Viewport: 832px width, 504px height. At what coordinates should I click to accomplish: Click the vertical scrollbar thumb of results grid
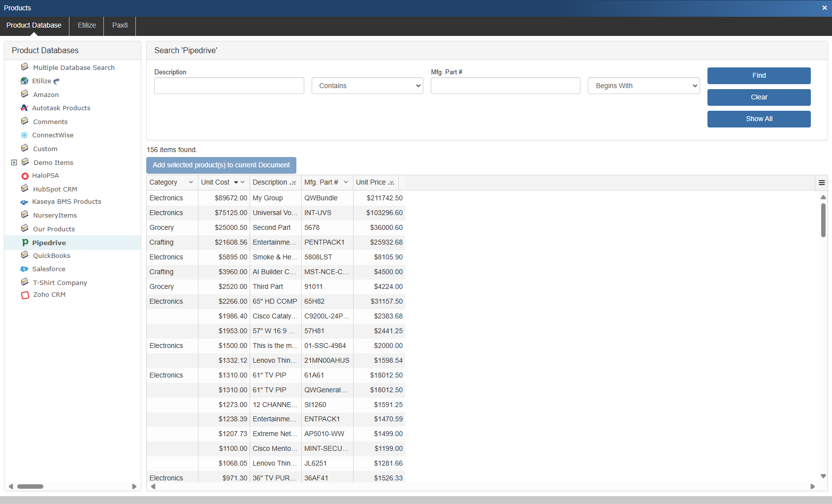tap(823, 220)
